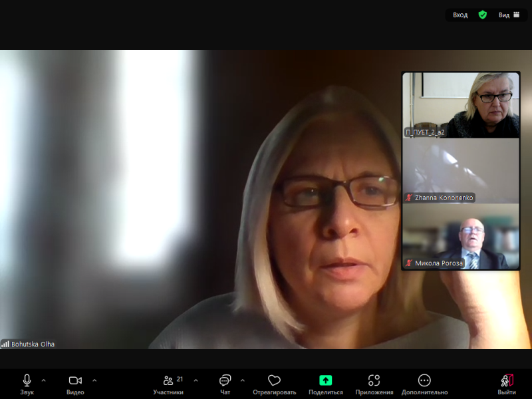The width and height of the screenshot is (532, 399).
Task: Open the Чат chat panel
Action: tap(225, 380)
